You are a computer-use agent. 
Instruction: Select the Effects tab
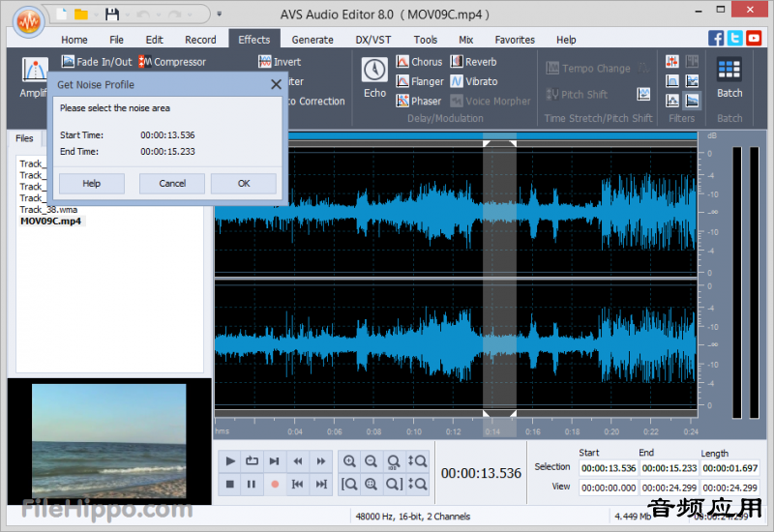click(x=254, y=40)
